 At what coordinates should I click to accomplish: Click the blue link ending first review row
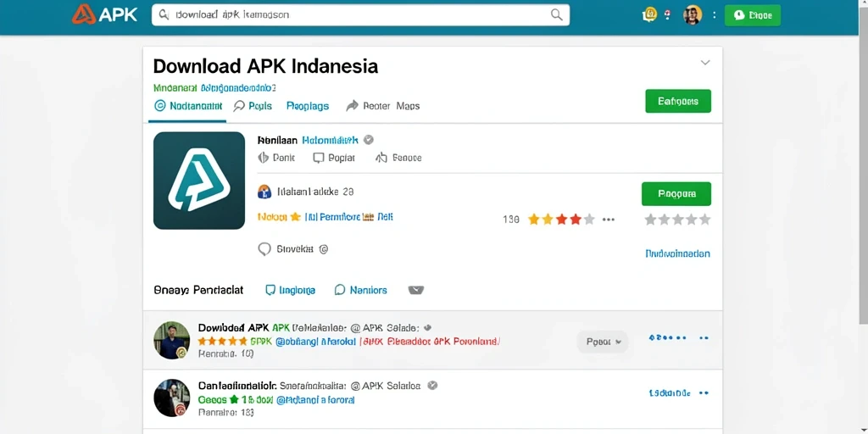pyautogui.click(x=668, y=337)
